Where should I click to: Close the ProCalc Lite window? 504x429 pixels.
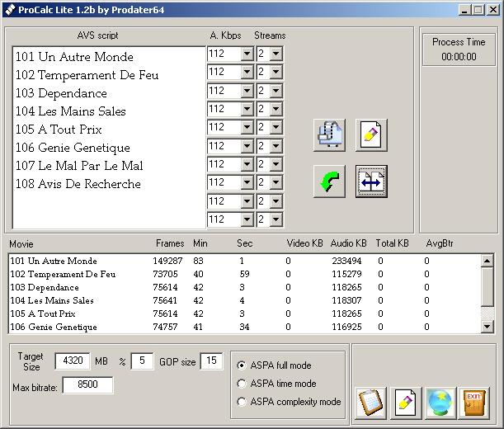[x=493, y=10]
